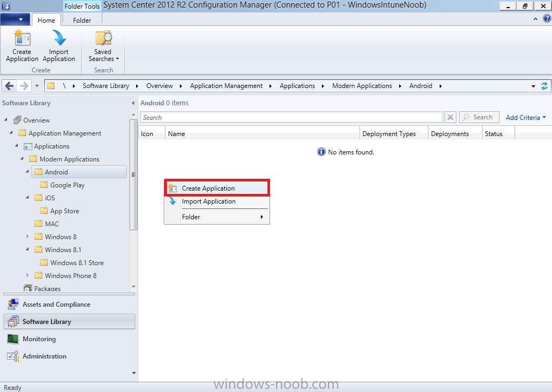
Task: Click the tree scrollbar up arrow
Action: (x=133, y=114)
